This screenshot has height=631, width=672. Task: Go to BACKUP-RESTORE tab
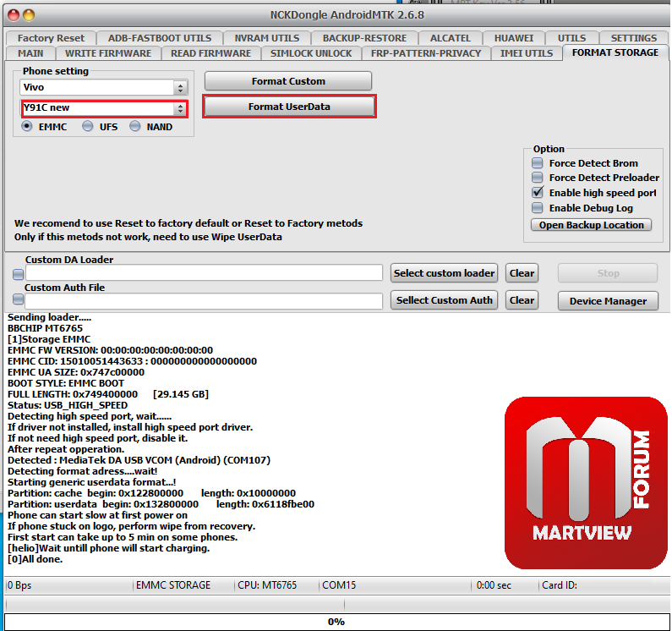coord(364,38)
